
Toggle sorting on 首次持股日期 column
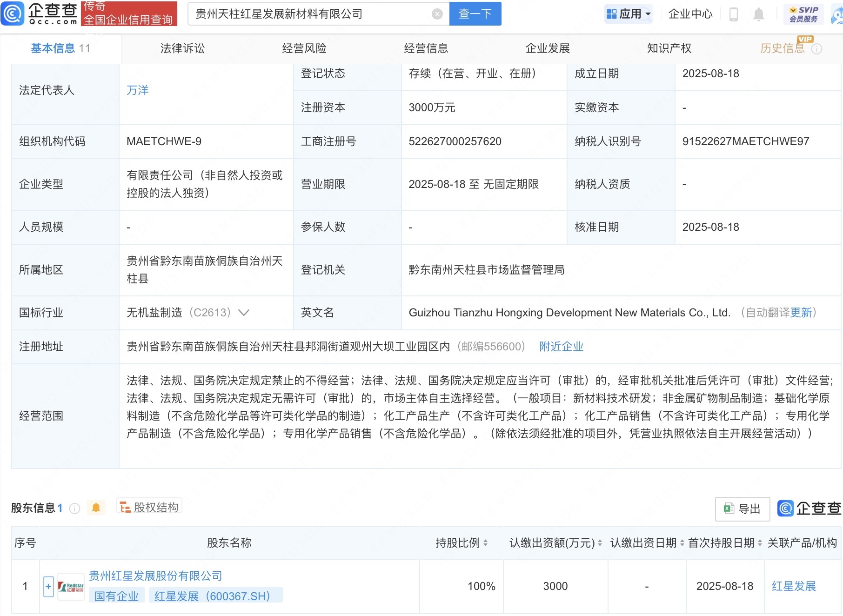pos(759,542)
